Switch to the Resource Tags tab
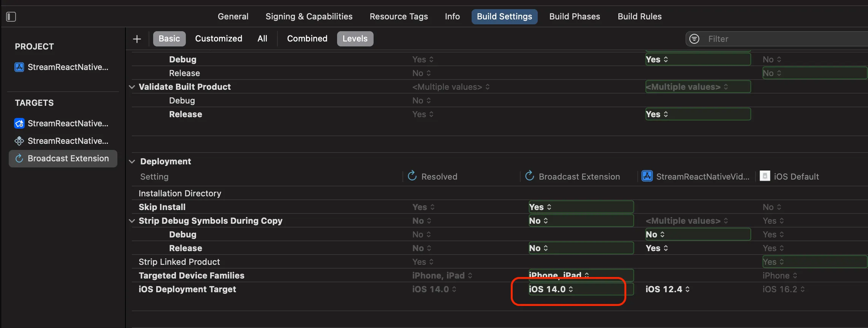868x328 pixels. [x=399, y=17]
